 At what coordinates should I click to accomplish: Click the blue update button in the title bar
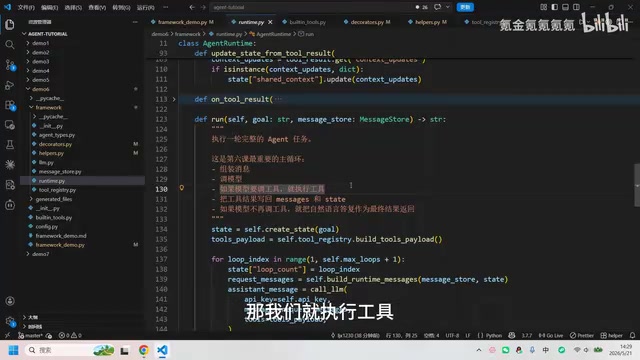(465, 7)
